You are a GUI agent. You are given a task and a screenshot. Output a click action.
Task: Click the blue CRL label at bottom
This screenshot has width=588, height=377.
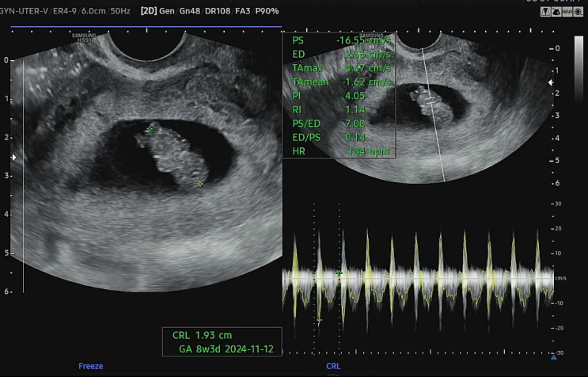click(333, 366)
